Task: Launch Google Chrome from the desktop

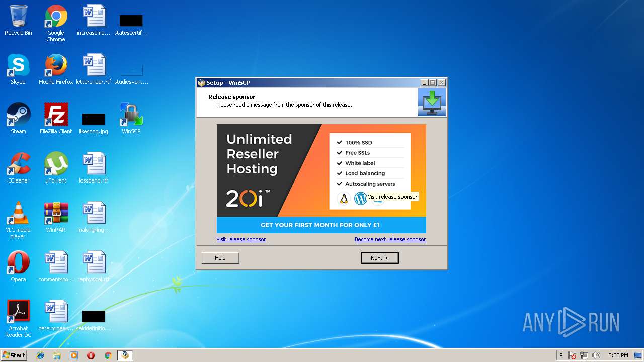Action: pyautogui.click(x=56, y=23)
